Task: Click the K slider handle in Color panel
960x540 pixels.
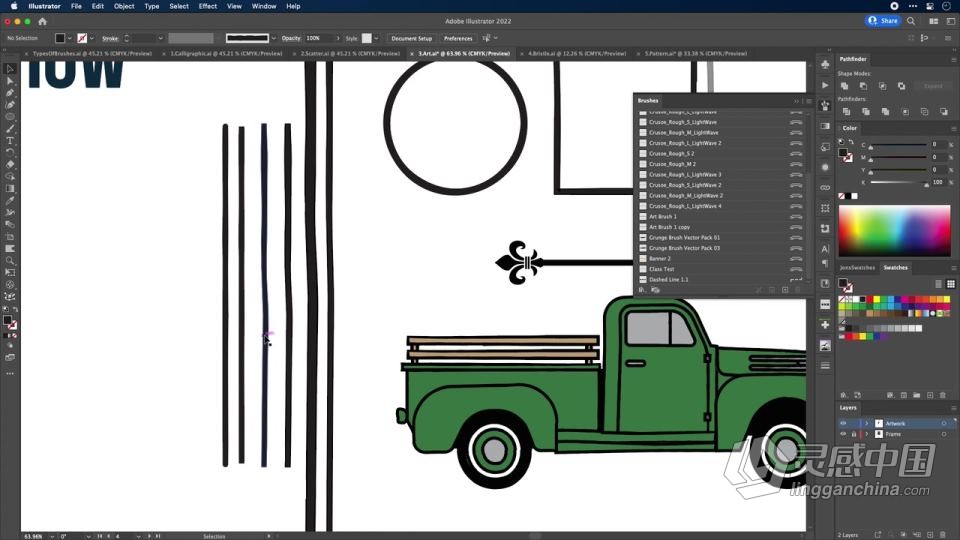Action: click(x=926, y=184)
